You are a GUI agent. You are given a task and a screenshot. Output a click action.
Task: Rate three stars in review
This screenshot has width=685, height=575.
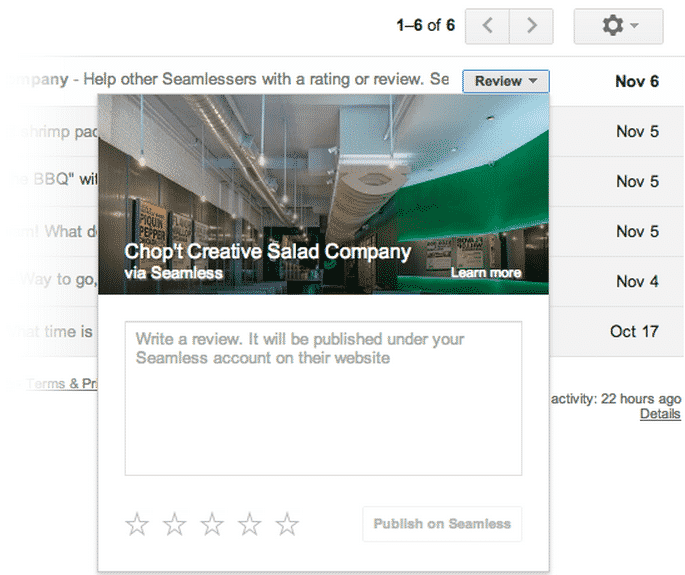[212, 524]
